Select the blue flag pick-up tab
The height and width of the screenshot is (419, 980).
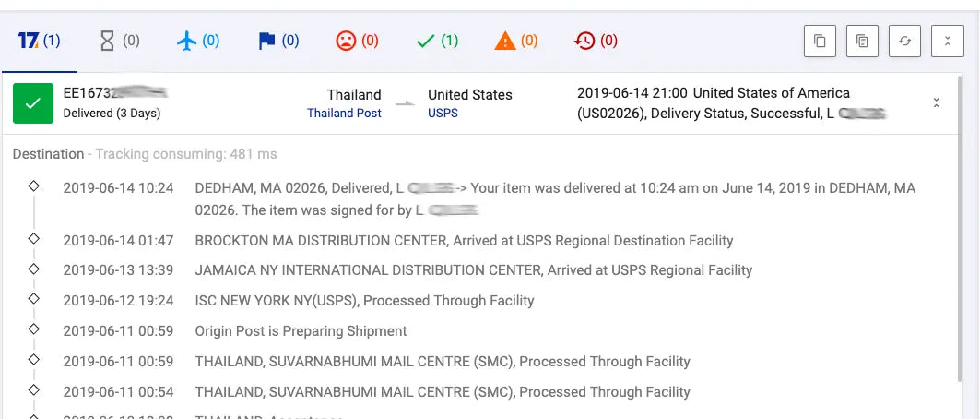[278, 41]
